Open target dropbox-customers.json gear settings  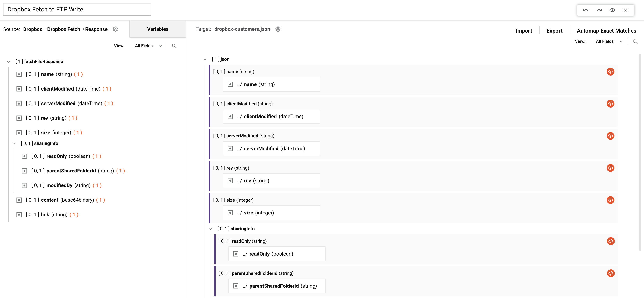pyautogui.click(x=278, y=29)
